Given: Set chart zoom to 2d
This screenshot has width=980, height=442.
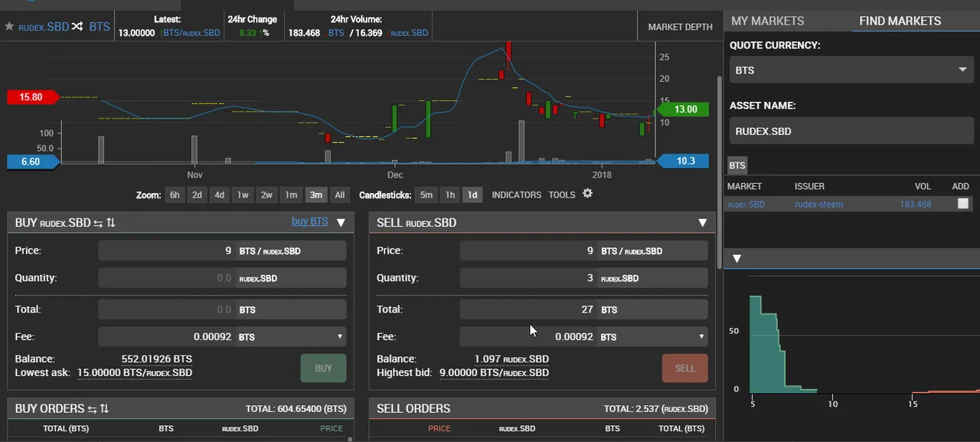Looking at the screenshot, I should [197, 195].
